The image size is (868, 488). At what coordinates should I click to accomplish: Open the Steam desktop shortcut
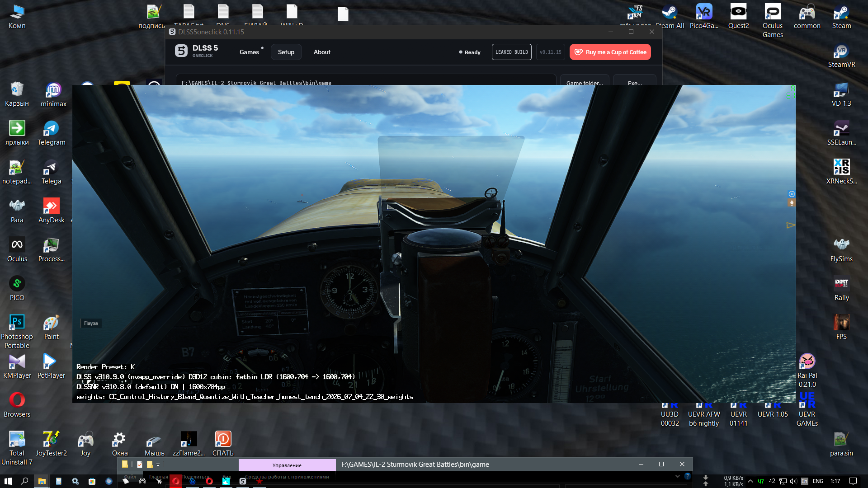(841, 17)
